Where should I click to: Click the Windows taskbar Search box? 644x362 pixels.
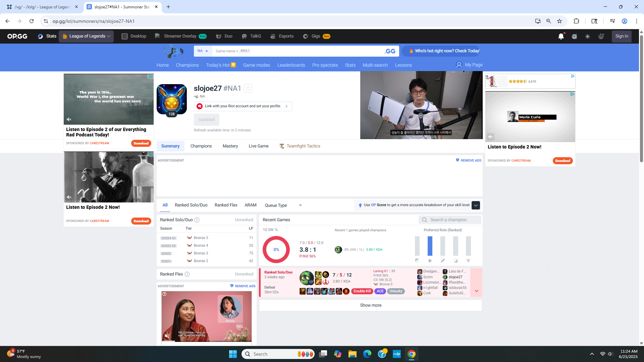pyautogui.click(x=278, y=354)
